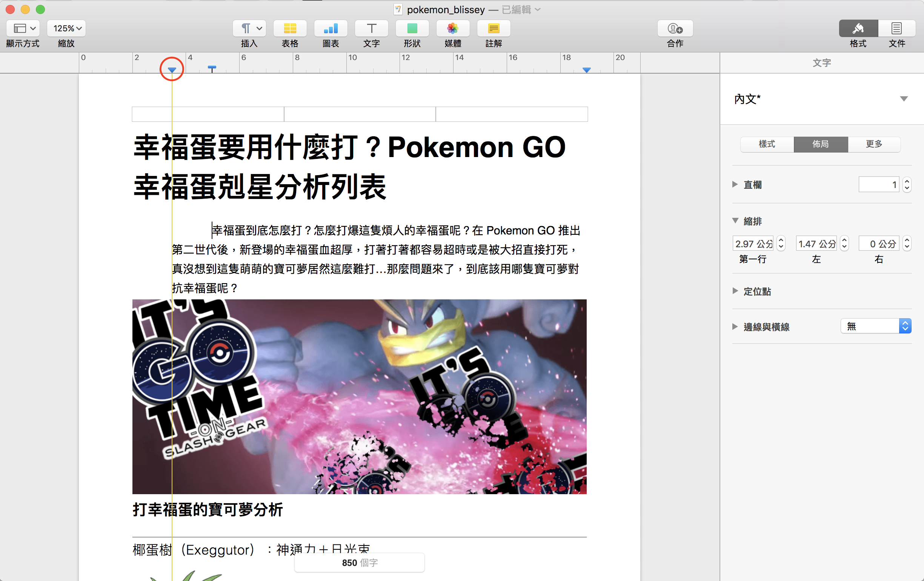Click the 椰蛋樹 (Exeggutor) text line
The image size is (924, 581).
[251, 550]
